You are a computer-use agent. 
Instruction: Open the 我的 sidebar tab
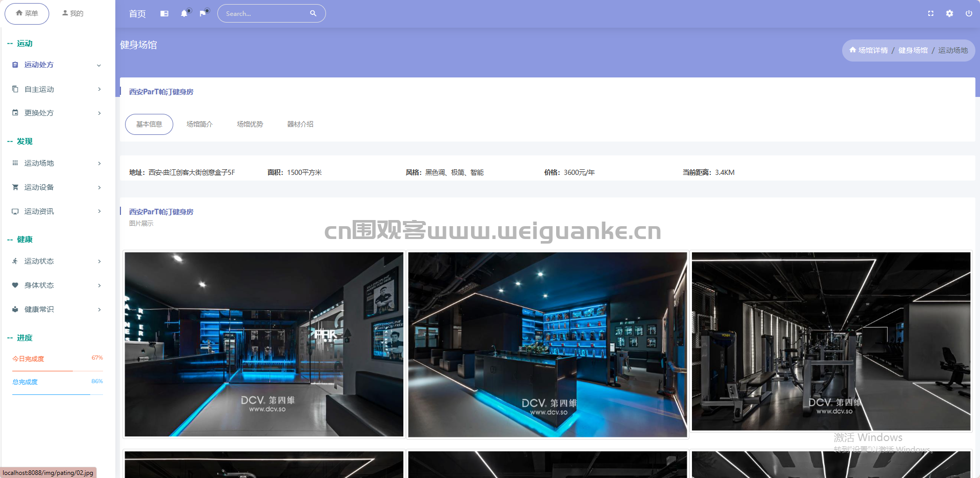click(x=73, y=13)
